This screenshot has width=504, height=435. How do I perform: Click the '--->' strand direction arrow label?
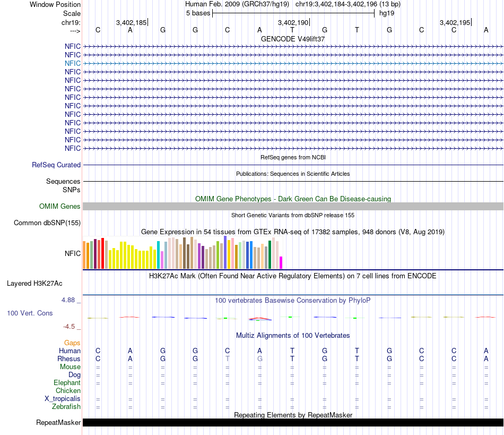[x=75, y=31]
